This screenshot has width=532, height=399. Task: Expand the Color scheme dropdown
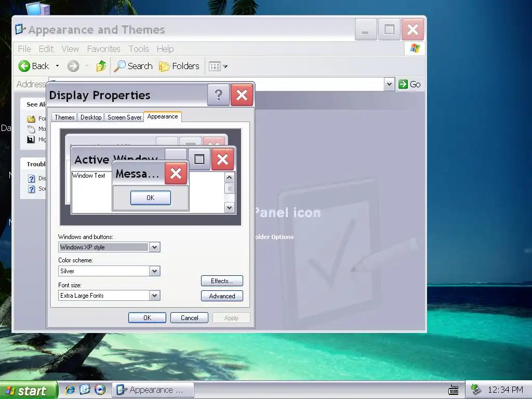click(x=154, y=271)
